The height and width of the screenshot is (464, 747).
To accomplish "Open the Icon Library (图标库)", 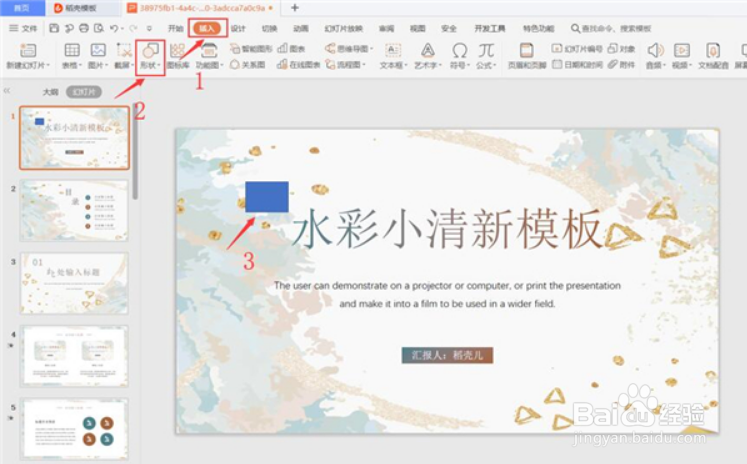I will (x=178, y=56).
